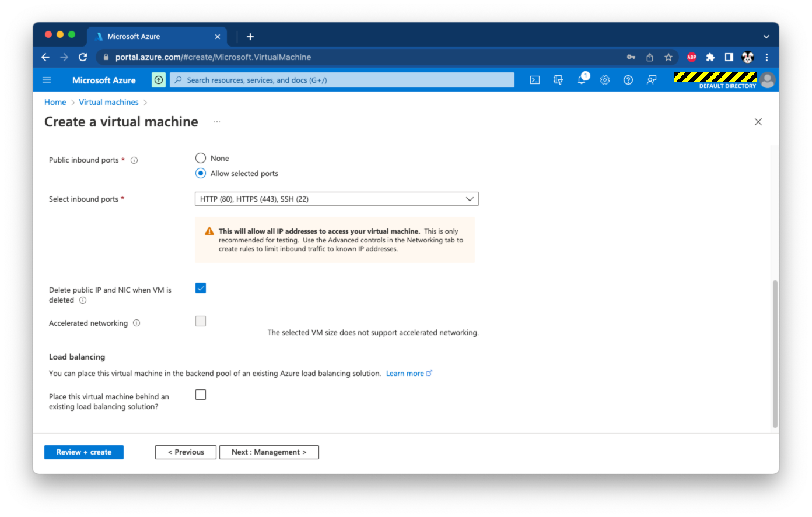Open directories and subscriptions filter icon
This screenshot has width=812, height=517.
[x=558, y=80]
